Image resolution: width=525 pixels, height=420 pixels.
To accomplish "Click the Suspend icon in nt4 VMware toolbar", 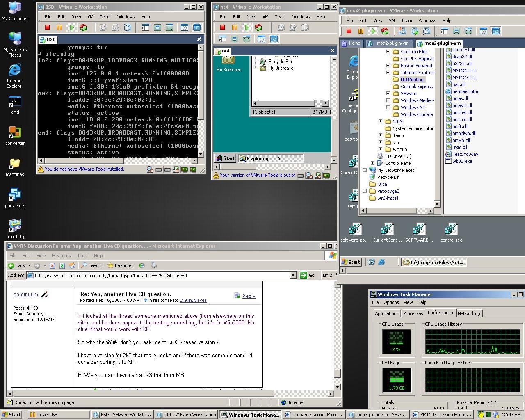I will (x=235, y=27).
